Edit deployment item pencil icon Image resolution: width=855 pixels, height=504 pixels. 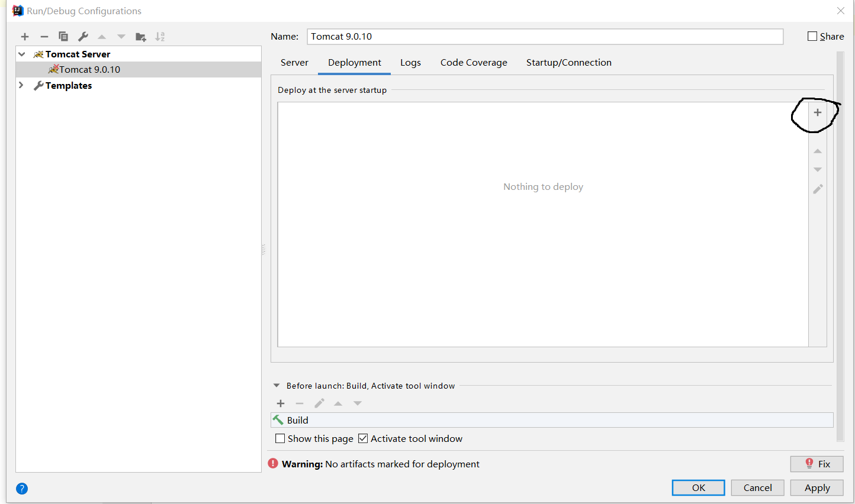coord(818,189)
